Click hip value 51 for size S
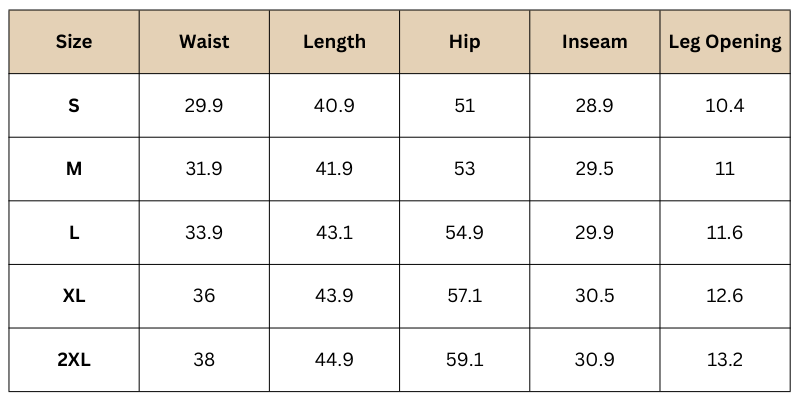Screen dimensions: 800x400 465,105
